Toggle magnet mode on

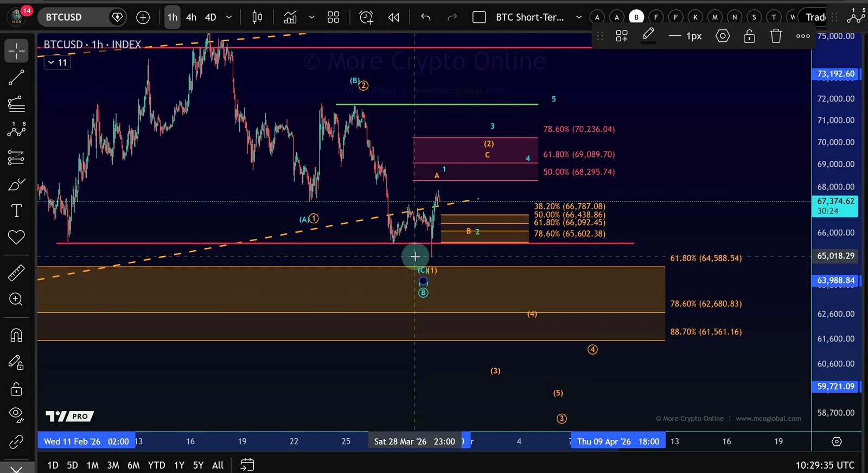point(16,335)
